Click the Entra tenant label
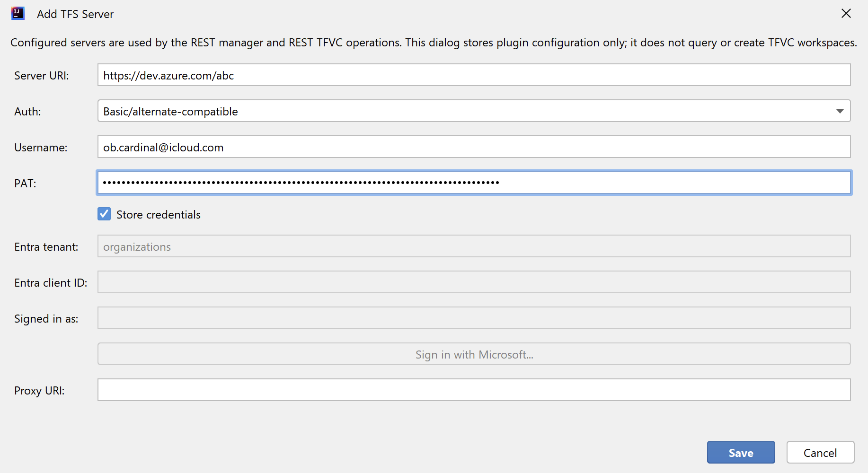The image size is (868, 473). coord(46,247)
